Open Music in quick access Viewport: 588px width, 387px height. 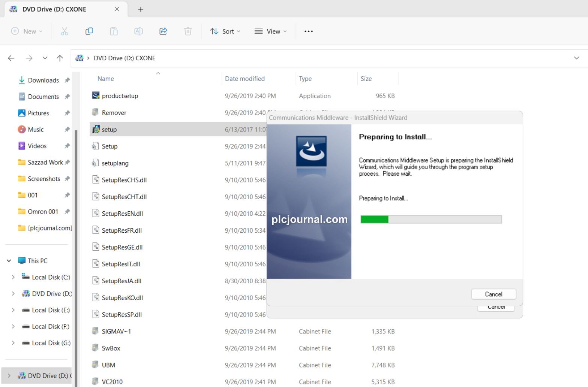click(36, 130)
